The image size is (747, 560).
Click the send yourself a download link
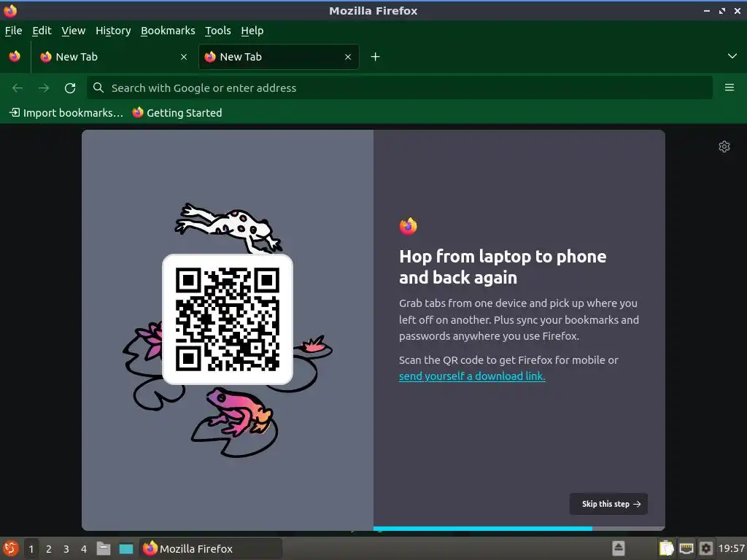click(x=472, y=376)
